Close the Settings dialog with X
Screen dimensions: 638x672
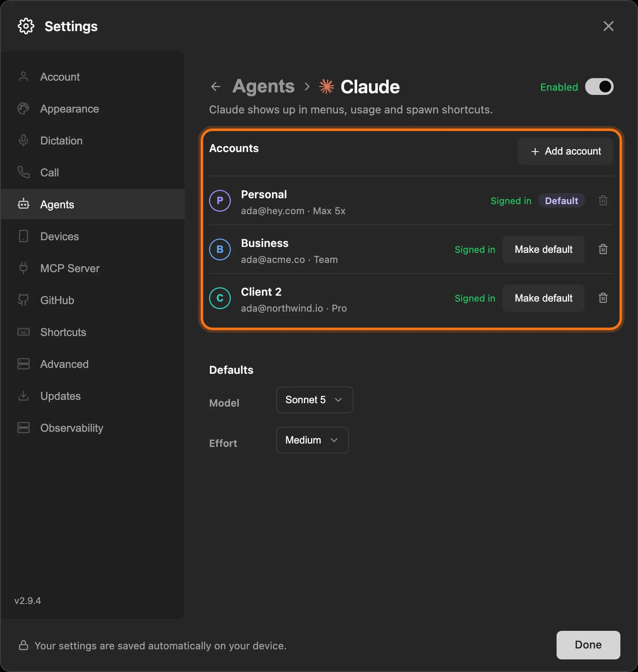click(609, 26)
